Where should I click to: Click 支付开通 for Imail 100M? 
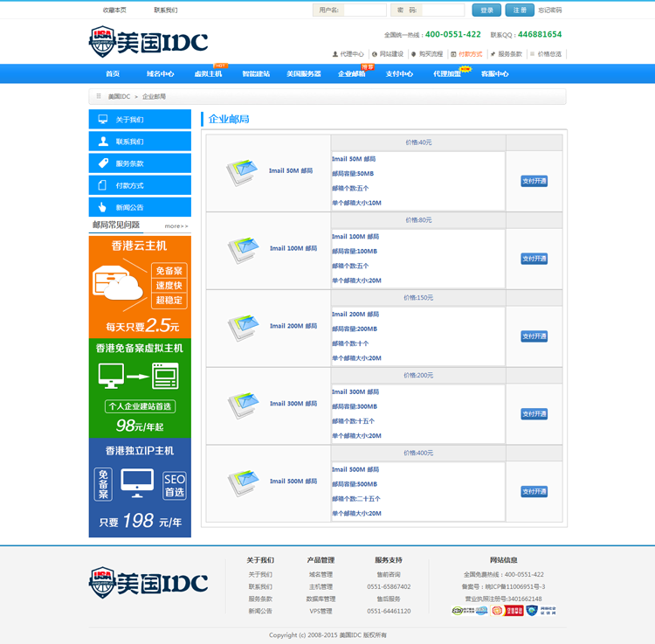coord(534,259)
